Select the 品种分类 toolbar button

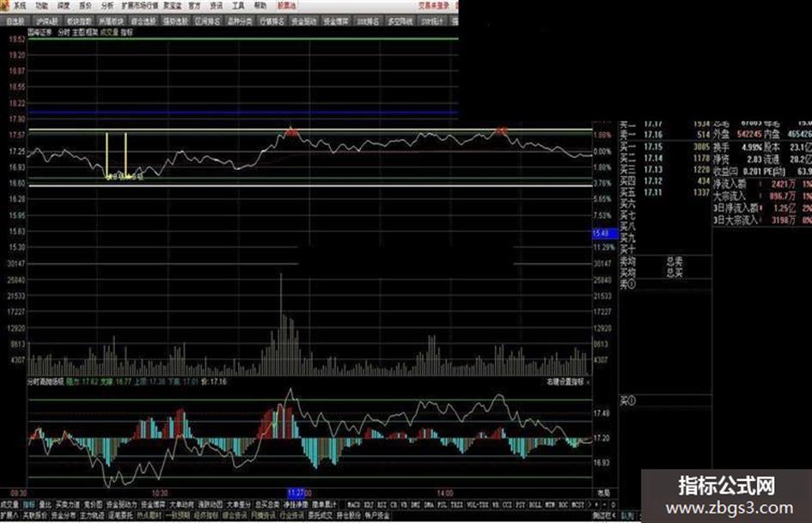tap(239, 21)
